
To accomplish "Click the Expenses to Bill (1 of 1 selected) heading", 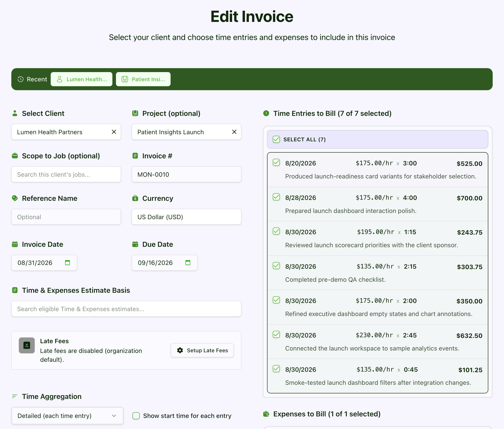I will point(327,414).
